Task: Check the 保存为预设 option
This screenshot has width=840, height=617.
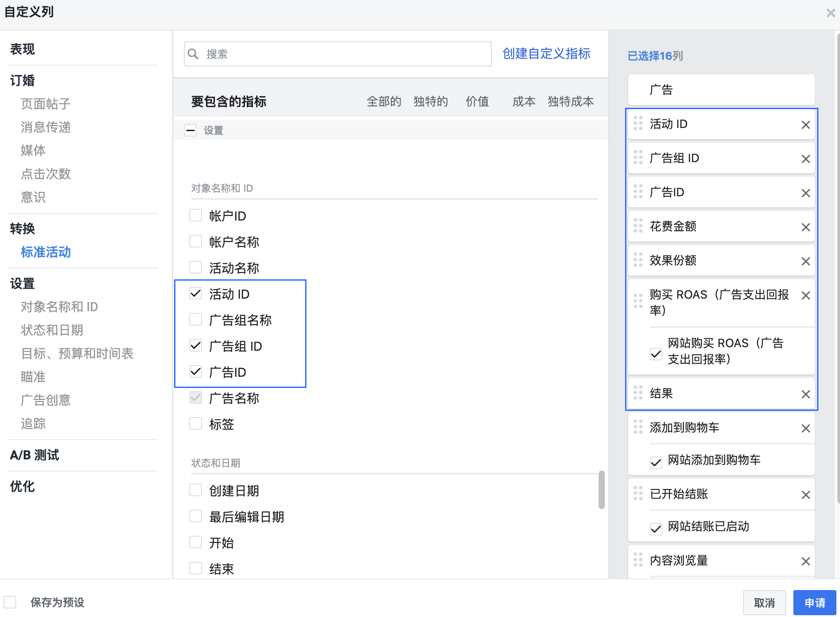Action: (10, 602)
